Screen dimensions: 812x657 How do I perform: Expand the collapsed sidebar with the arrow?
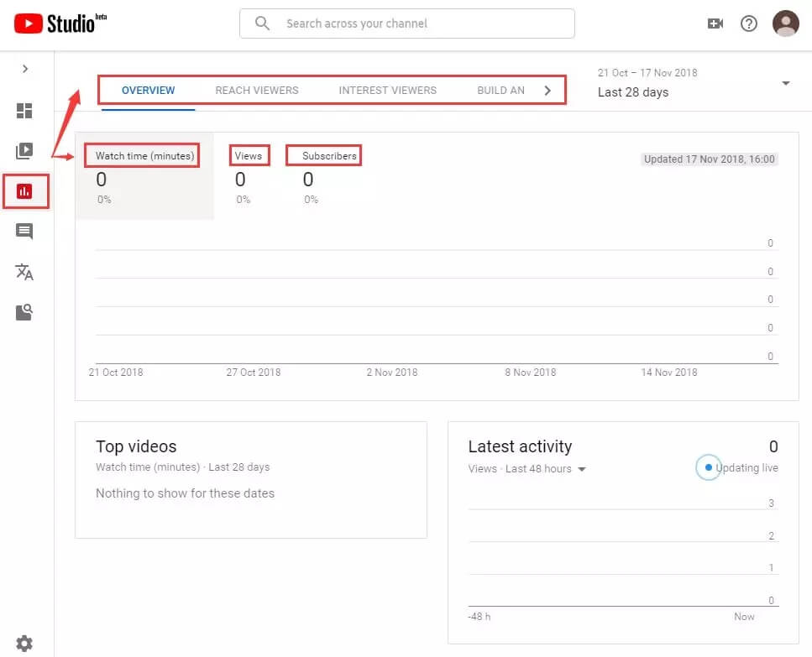[x=25, y=69]
